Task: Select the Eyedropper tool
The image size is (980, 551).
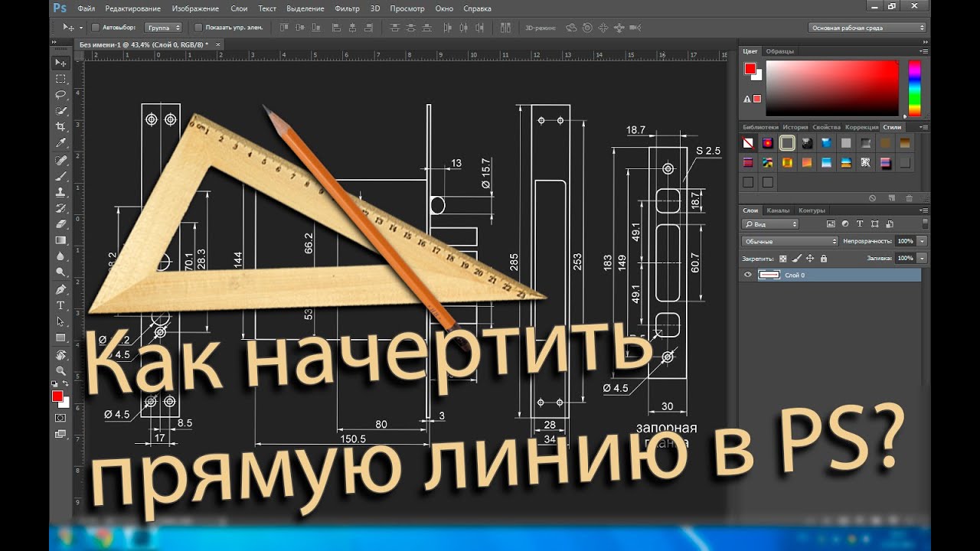Action: (60, 143)
